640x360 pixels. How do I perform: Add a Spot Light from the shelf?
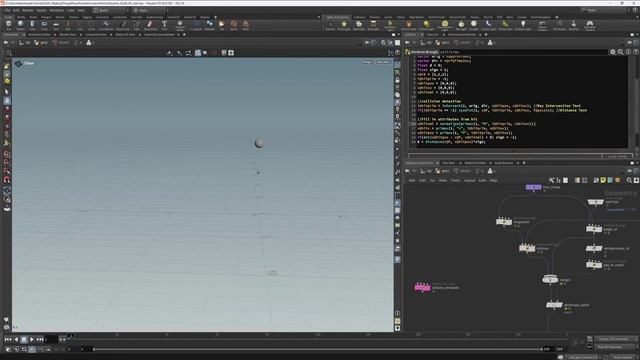(x=359, y=25)
